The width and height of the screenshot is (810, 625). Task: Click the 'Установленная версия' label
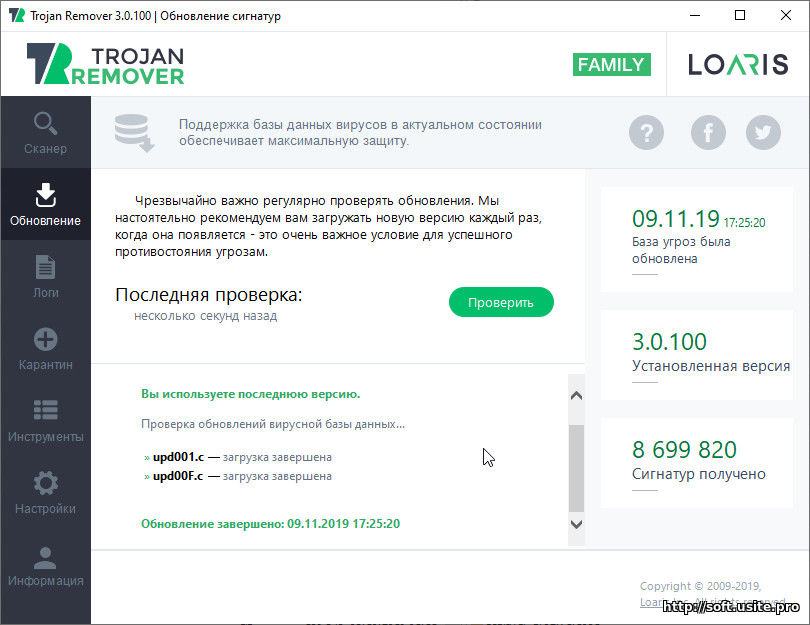click(x=711, y=366)
